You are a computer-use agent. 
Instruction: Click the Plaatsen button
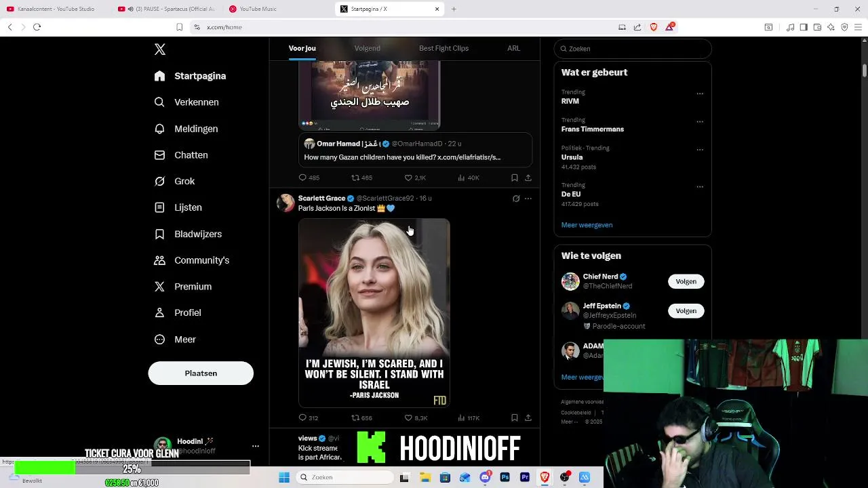pos(201,373)
